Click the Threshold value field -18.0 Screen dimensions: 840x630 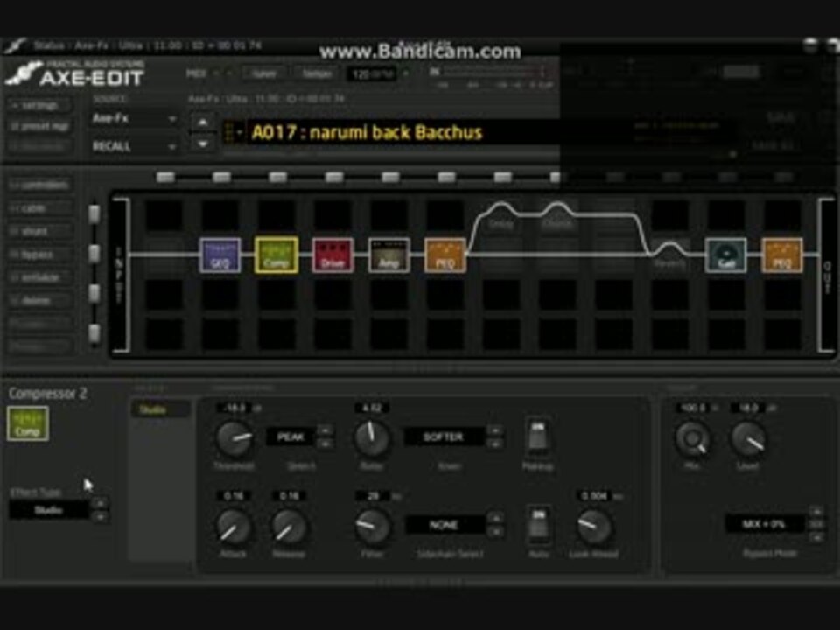tap(234, 409)
